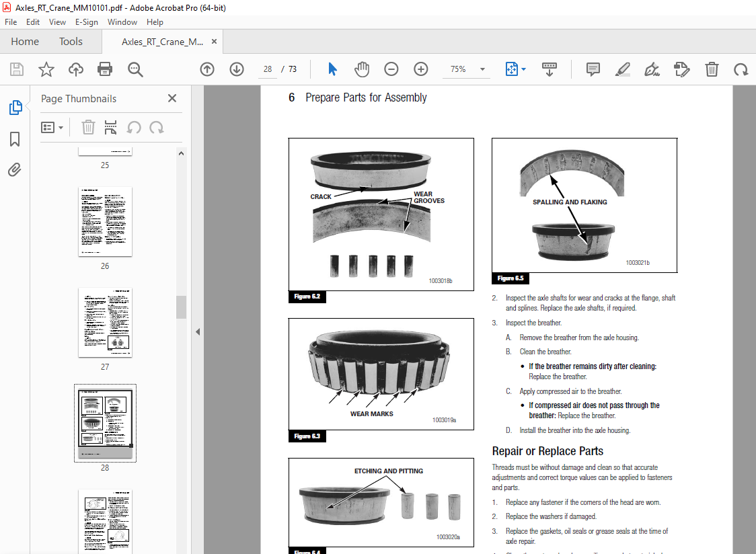Image resolution: width=756 pixels, height=554 pixels.
Task: Click the 'WEAR MARKS' figure label
Action: tap(372, 413)
